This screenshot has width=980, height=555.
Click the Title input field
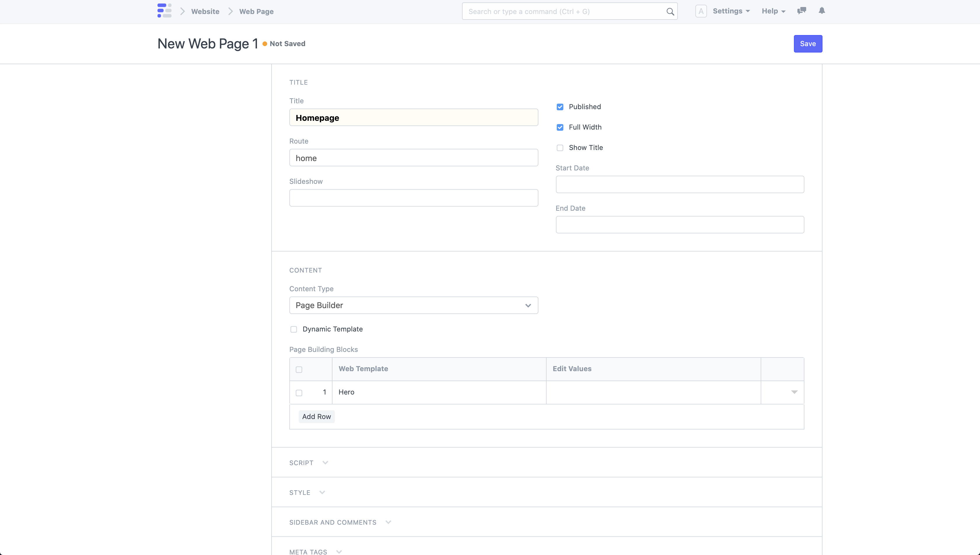point(413,117)
